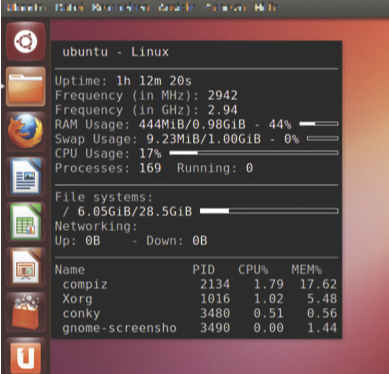This screenshot has width=389, height=374.
Task: Select the '/ 6.05GiB/28.5GiB' filesystem entry
Action: (x=127, y=211)
